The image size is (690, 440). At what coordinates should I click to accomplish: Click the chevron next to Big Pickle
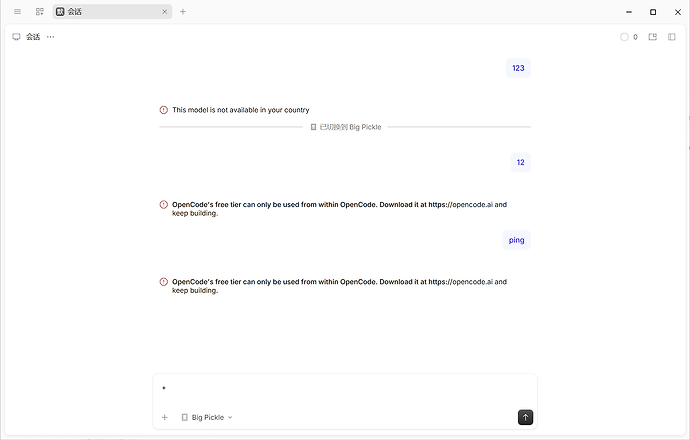[230, 418]
